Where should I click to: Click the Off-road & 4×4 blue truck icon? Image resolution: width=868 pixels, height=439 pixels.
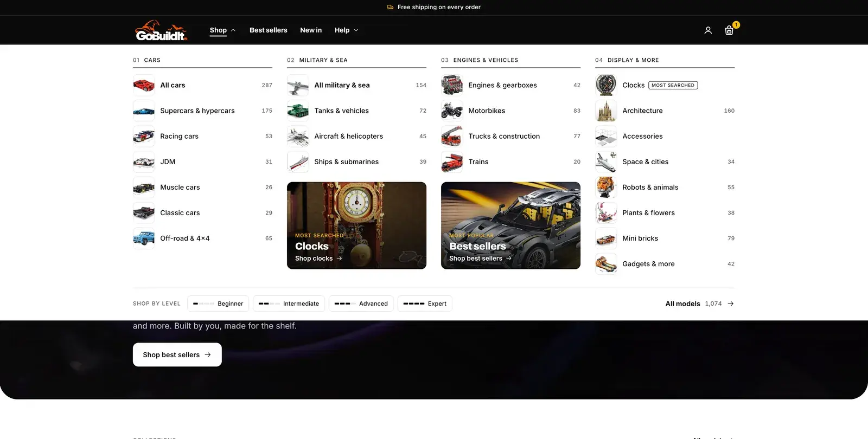(144, 238)
